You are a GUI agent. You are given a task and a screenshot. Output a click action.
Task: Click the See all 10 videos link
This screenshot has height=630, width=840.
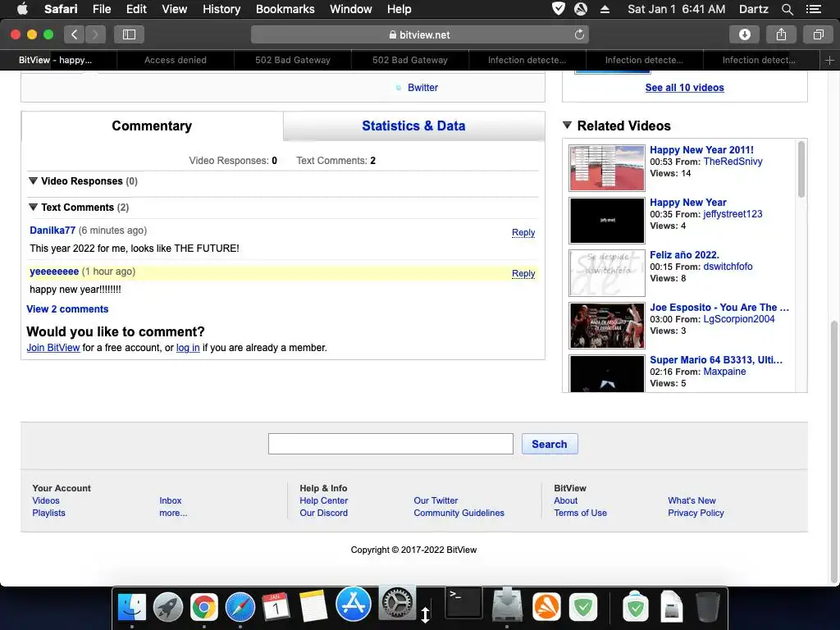pos(685,87)
